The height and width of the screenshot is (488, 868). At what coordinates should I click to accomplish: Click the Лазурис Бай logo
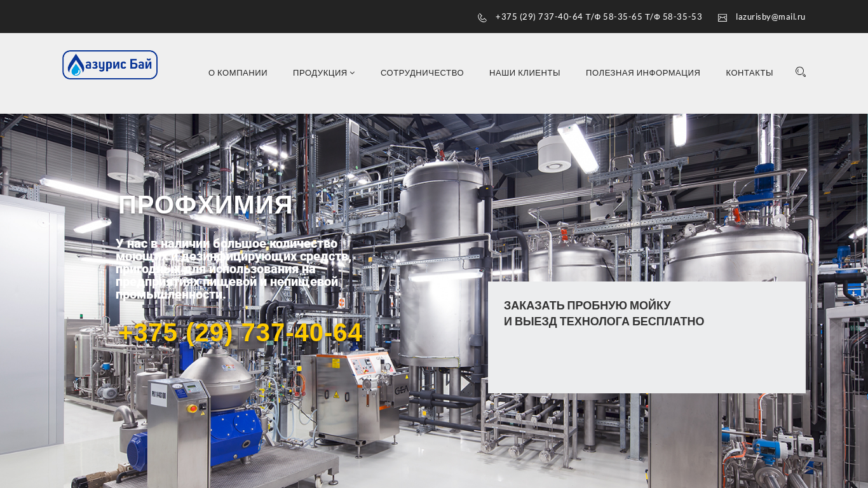click(110, 65)
